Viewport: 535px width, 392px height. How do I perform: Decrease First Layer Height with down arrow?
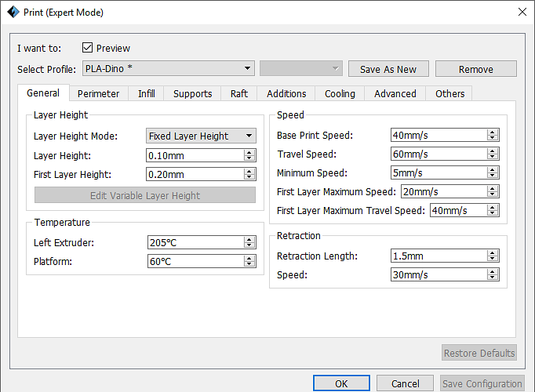(x=249, y=177)
